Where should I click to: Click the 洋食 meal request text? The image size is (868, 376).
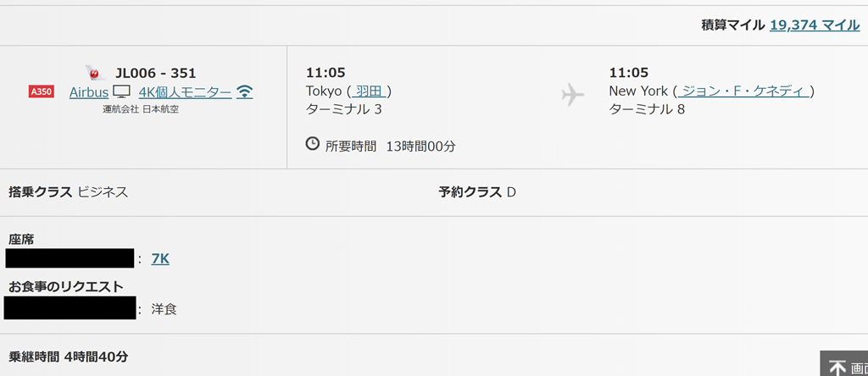(x=164, y=310)
